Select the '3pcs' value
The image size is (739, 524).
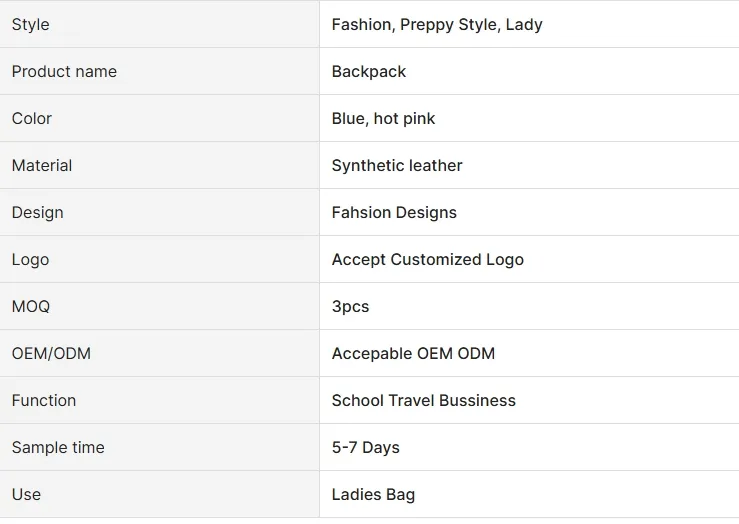pyautogui.click(x=350, y=306)
